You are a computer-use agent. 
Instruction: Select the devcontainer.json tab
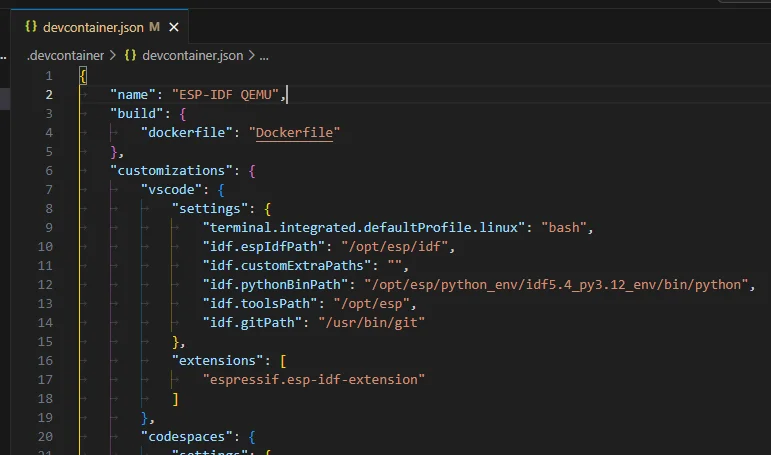pyautogui.click(x=94, y=27)
